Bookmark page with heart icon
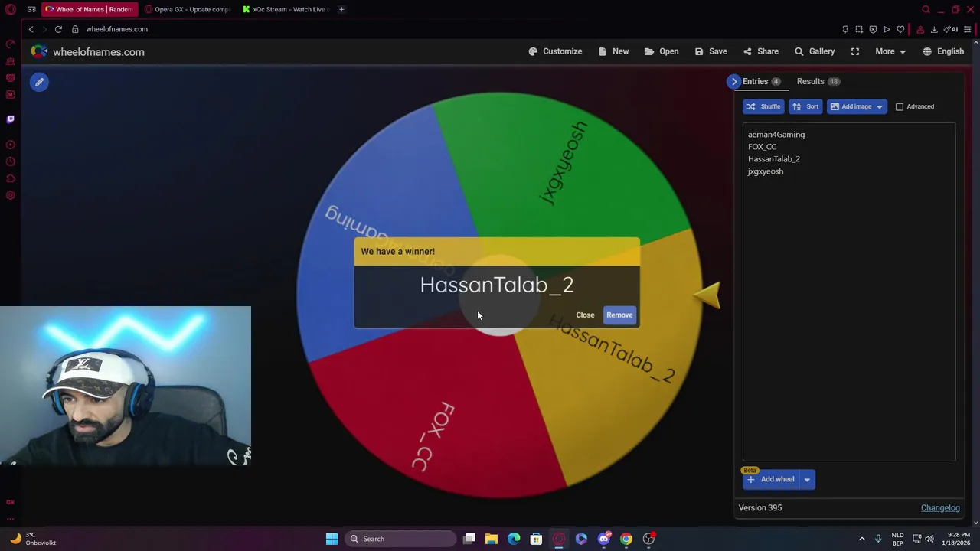This screenshot has height=551, width=980. coord(900,29)
